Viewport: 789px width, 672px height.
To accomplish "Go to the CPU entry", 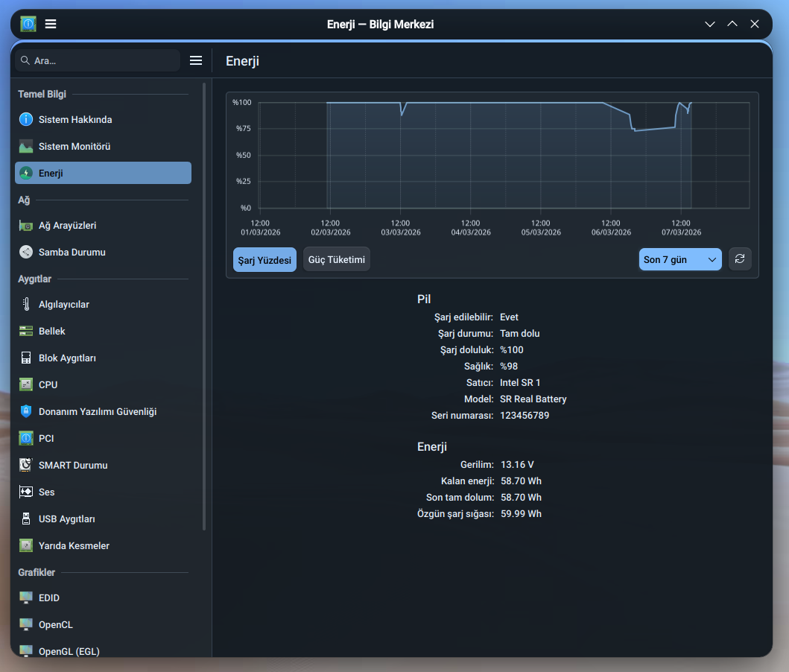I will (x=48, y=385).
